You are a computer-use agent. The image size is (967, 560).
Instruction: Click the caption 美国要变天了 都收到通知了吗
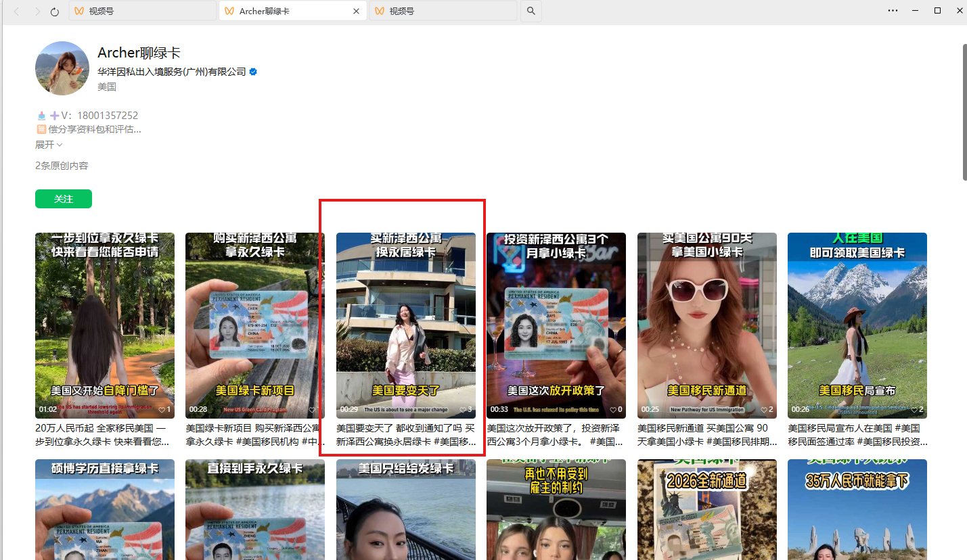point(406,435)
